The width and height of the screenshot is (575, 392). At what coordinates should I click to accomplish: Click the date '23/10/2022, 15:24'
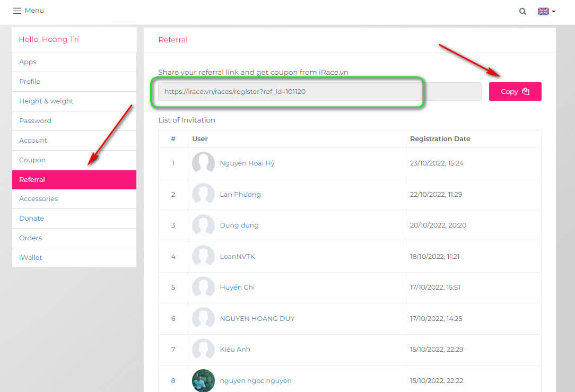pyautogui.click(x=437, y=163)
